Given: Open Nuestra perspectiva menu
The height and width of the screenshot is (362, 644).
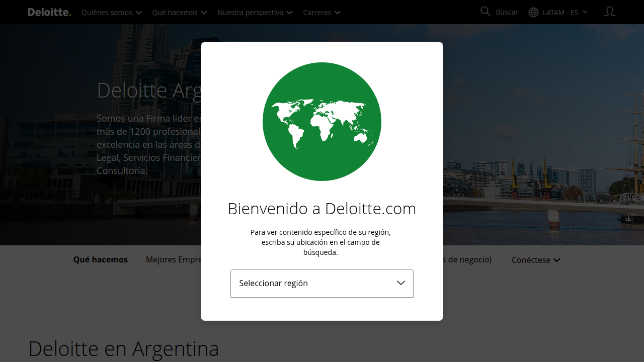Looking at the screenshot, I should (255, 13).
